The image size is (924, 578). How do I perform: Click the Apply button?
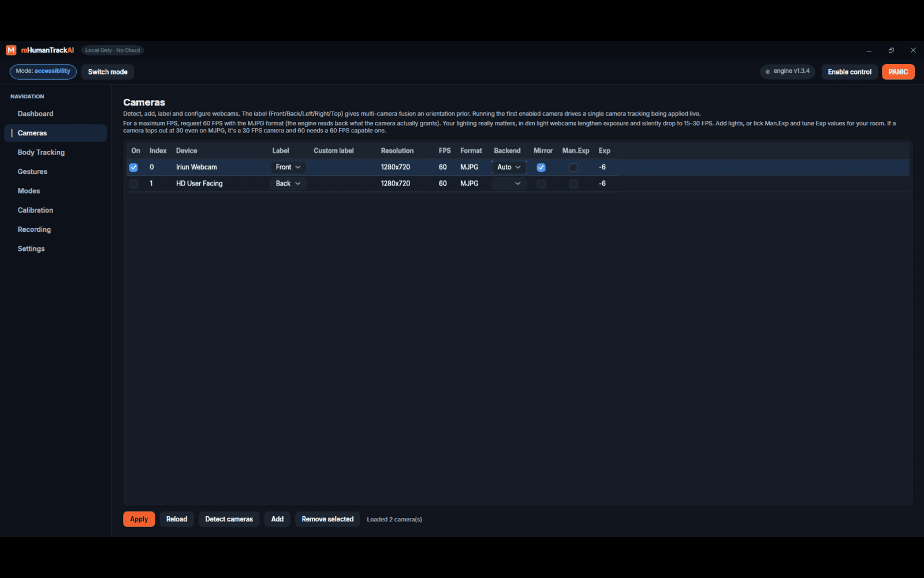139,519
